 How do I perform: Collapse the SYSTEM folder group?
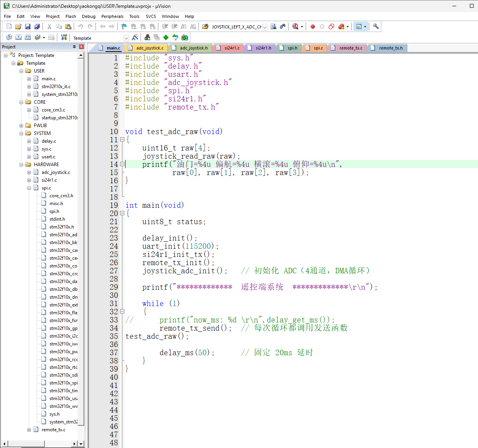tap(21, 133)
